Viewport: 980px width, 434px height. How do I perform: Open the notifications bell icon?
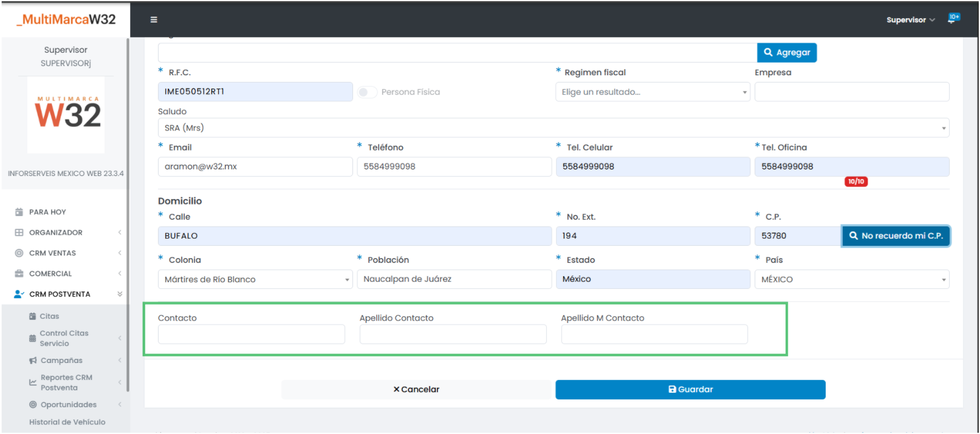[952, 19]
